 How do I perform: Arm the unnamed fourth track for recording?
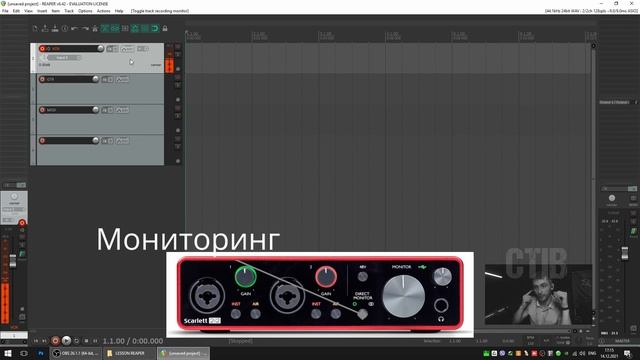coord(42,140)
